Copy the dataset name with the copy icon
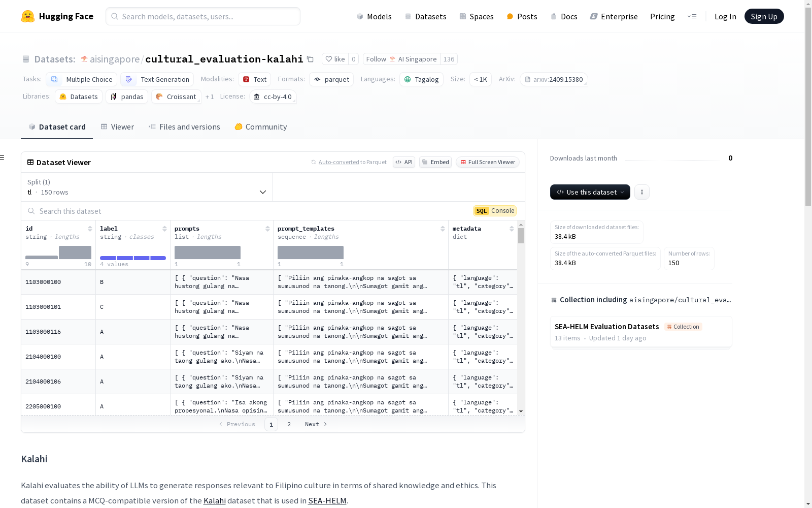812x508 pixels. [x=310, y=59]
